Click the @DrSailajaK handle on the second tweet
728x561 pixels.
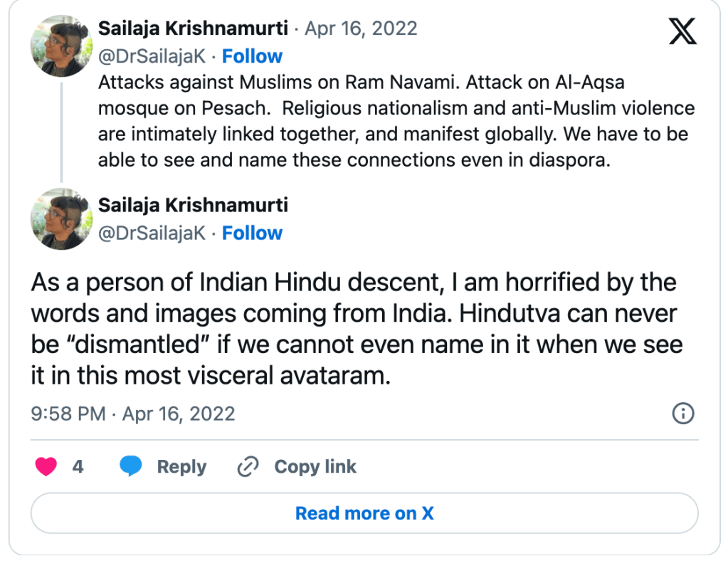tap(152, 233)
